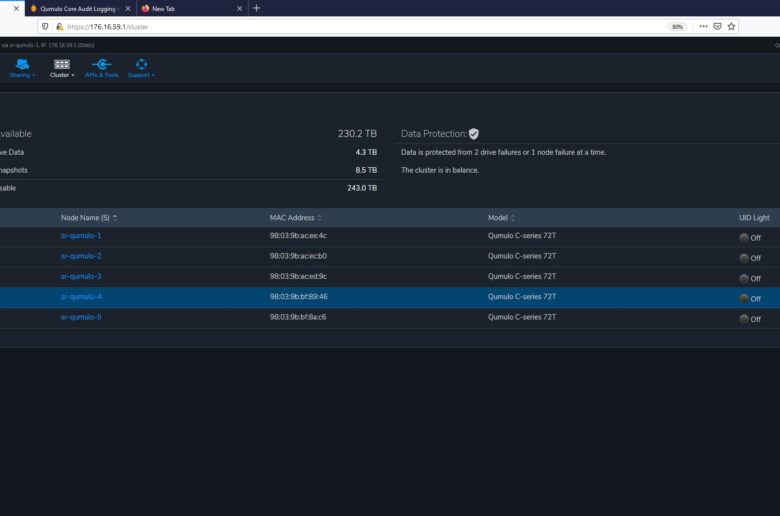
Task: Open the Sharing menu icon
Action: pos(22,64)
